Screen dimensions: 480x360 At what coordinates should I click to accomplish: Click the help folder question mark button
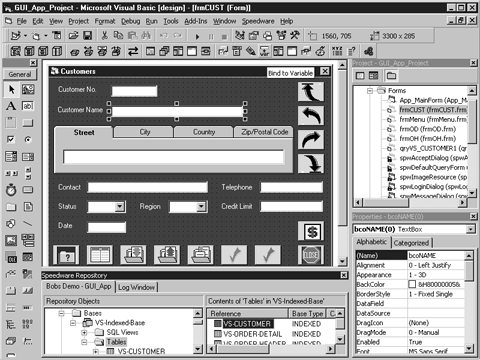tap(66, 255)
